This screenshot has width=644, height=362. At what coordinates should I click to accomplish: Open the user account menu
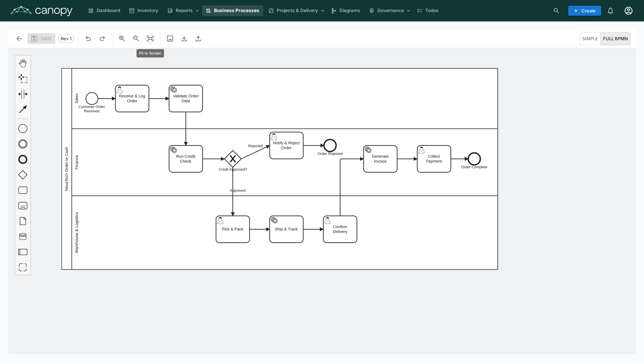pos(629,11)
